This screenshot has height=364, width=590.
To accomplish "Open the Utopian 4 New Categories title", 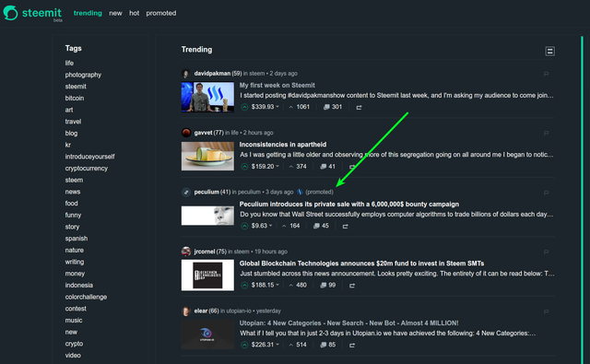I will pos(348,323).
